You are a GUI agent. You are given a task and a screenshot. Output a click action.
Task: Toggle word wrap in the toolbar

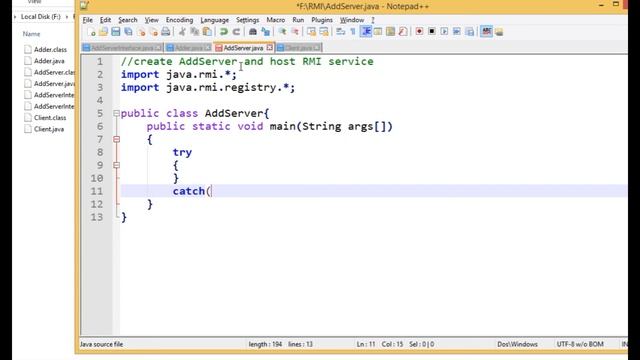[x=340, y=32]
